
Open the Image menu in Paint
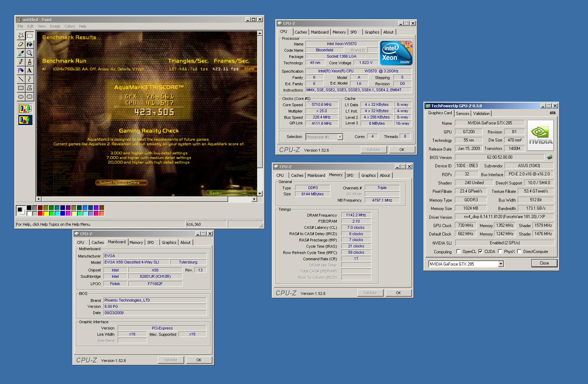point(55,26)
